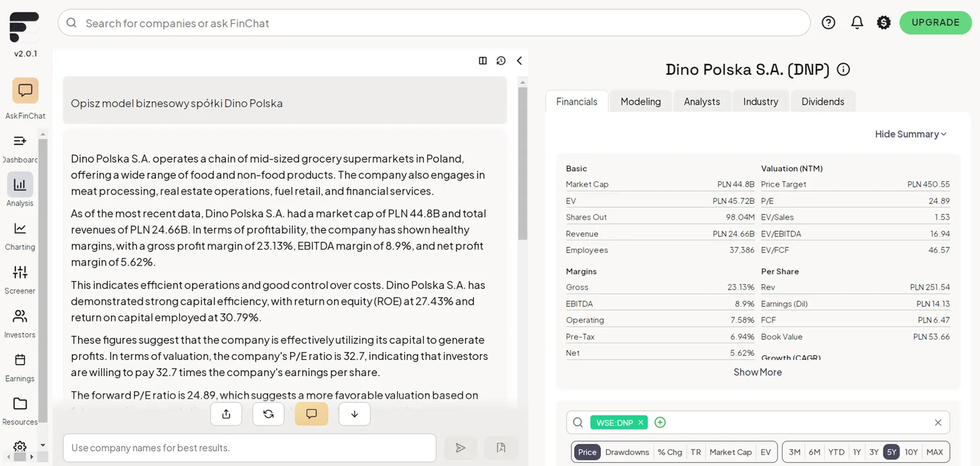
Task: Open the Investors people icon
Action: tap(20, 316)
